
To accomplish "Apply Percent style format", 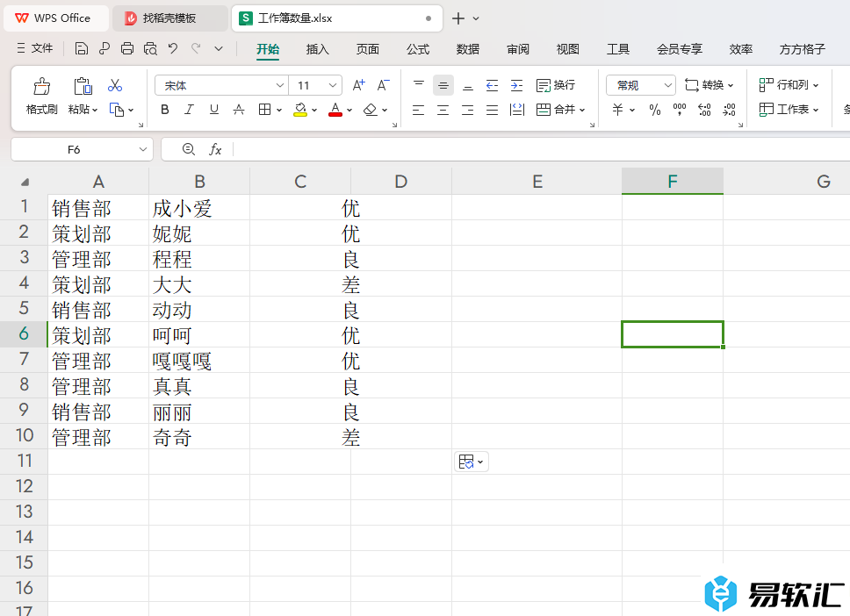I will point(655,110).
